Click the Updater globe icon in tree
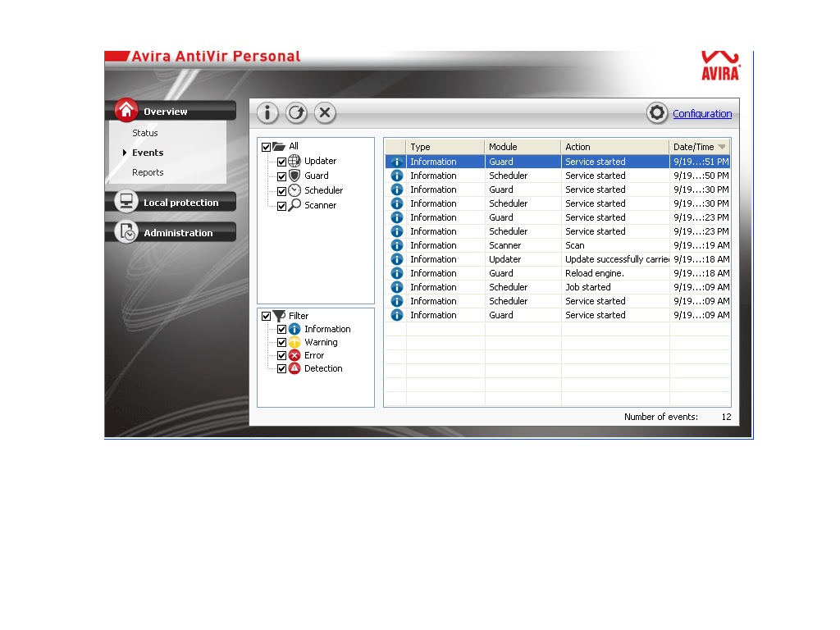 point(294,161)
